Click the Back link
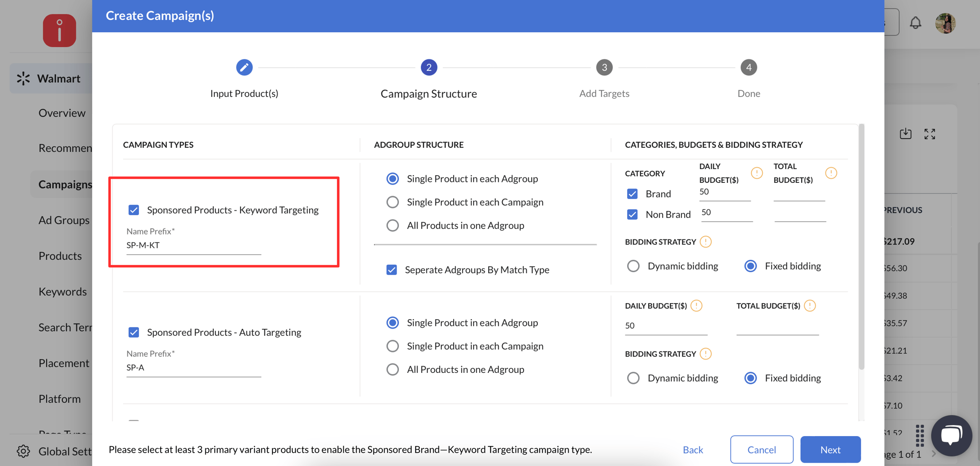980x466 pixels. pos(693,449)
